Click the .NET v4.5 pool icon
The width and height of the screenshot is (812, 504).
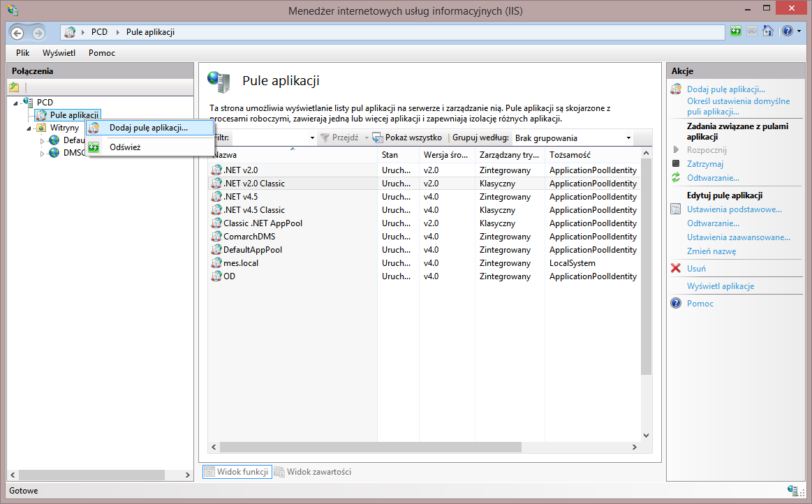click(x=216, y=196)
